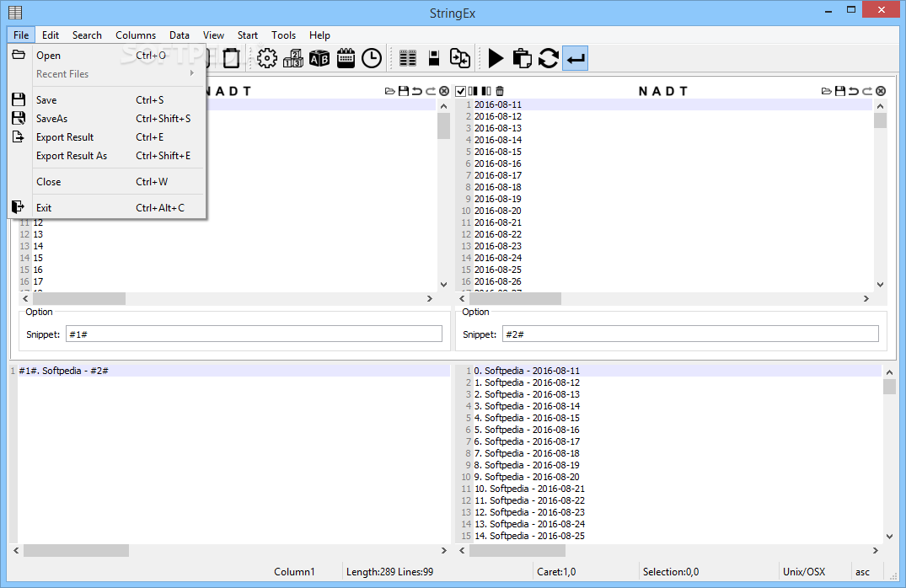Select letter T in right column header

pyautogui.click(x=684, y=91)
